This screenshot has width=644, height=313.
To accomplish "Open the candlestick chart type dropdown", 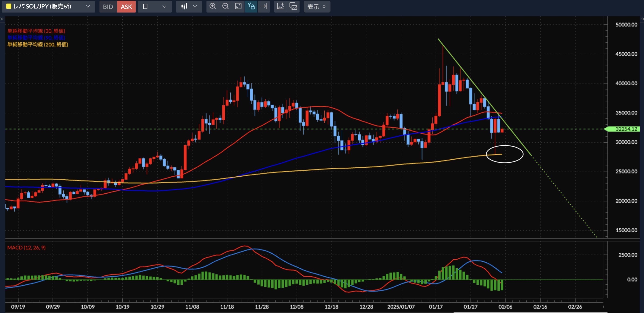I will click(x=189, y=7).
